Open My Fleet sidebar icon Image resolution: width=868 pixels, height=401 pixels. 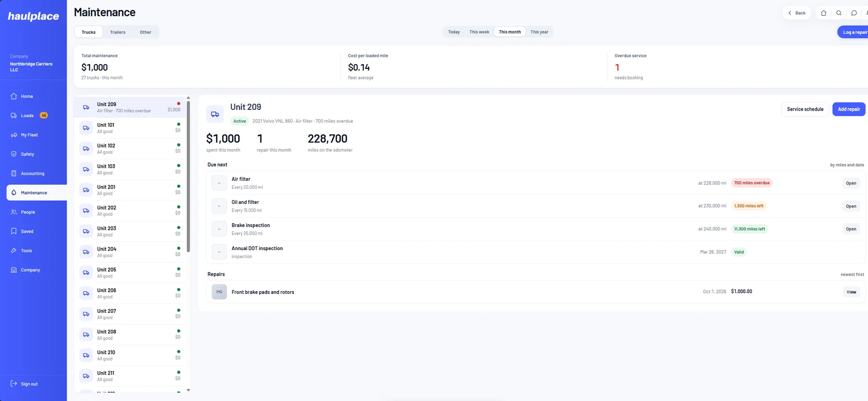point(14,134)
